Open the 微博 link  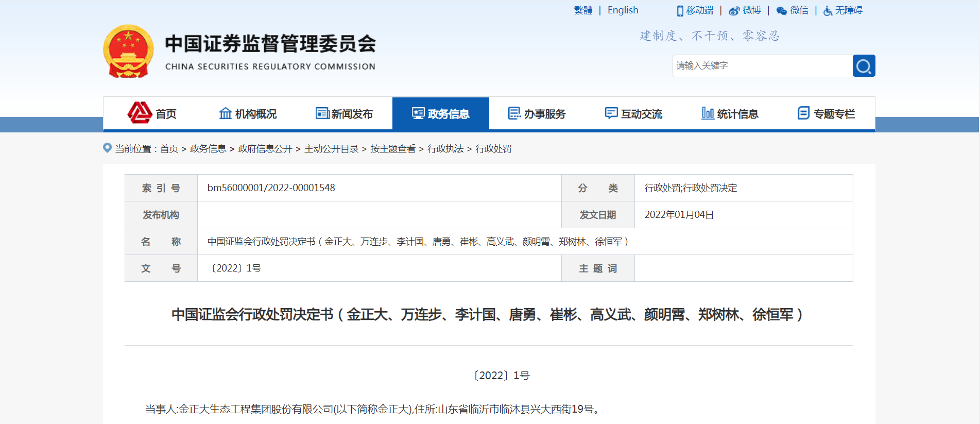click(x=752, y=10)
